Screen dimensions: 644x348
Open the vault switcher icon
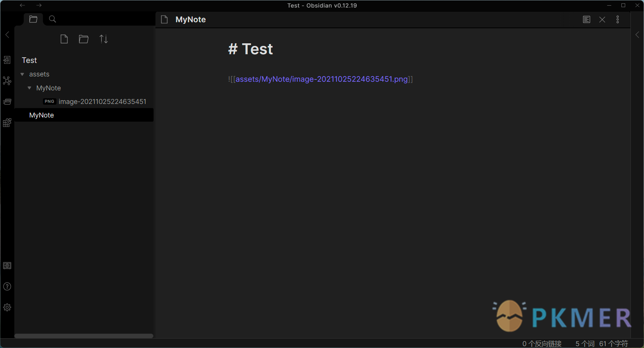(7, 266)
